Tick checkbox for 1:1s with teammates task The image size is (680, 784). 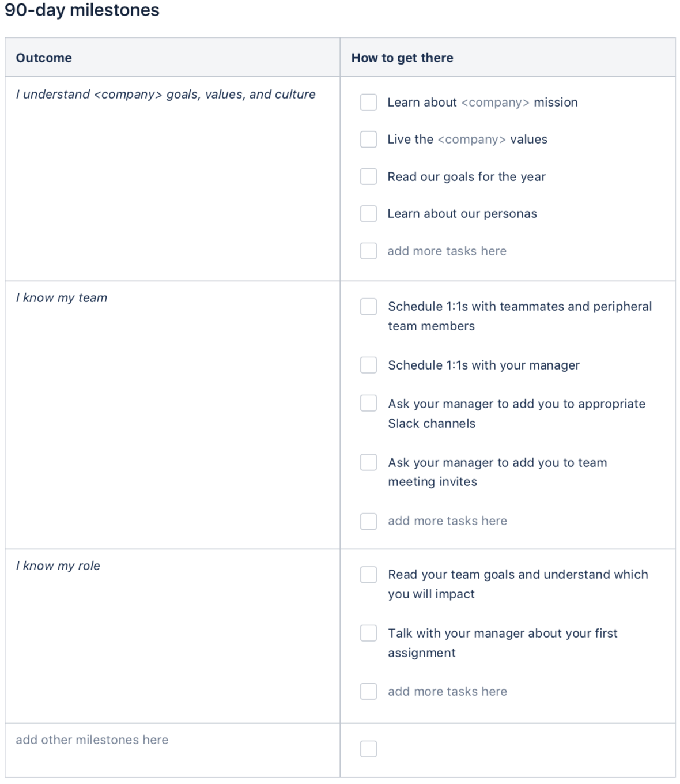[368, 306]
